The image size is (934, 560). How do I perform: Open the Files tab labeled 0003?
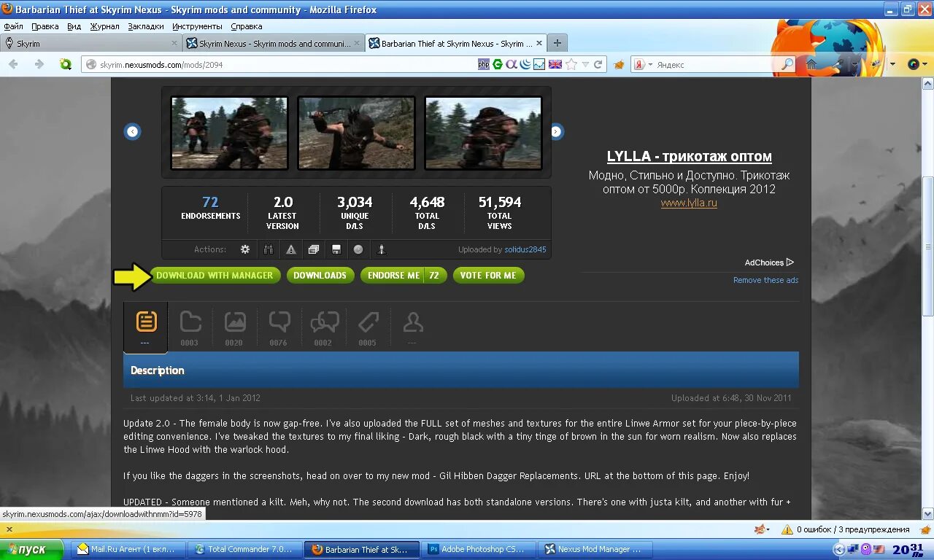tap(190, 327)
